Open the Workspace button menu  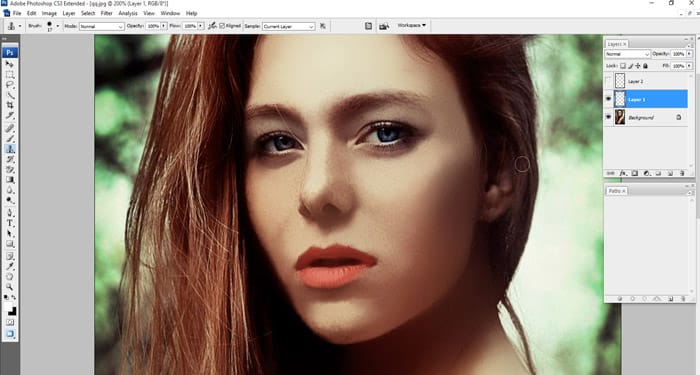(x=412, y=26)
